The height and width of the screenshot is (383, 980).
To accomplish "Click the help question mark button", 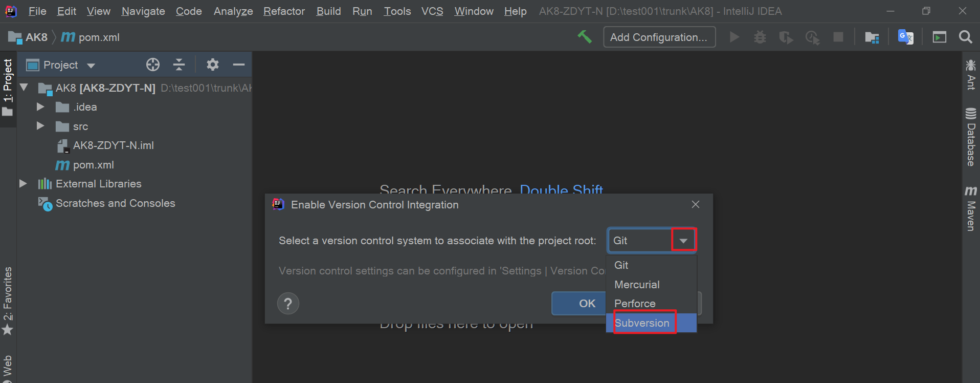I will coord(288,304).
